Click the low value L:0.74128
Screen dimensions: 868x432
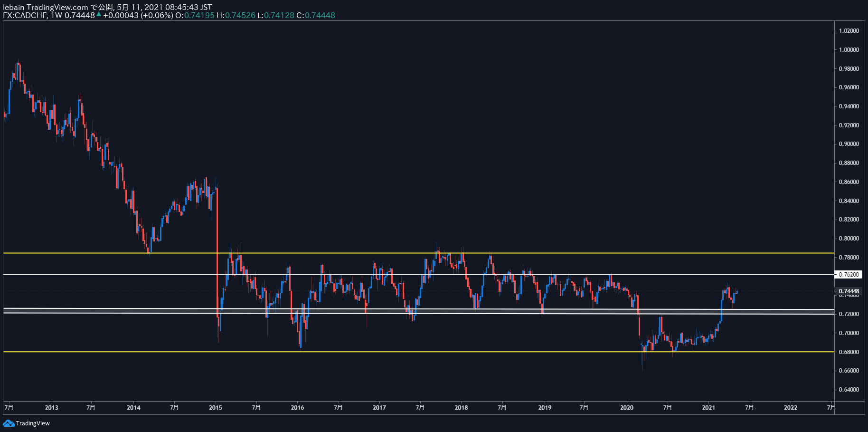click(276, 15)
